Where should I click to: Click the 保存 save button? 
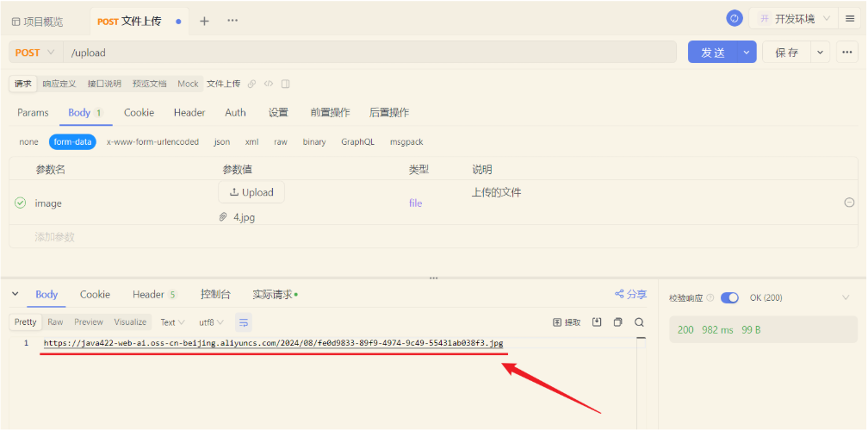786,53
